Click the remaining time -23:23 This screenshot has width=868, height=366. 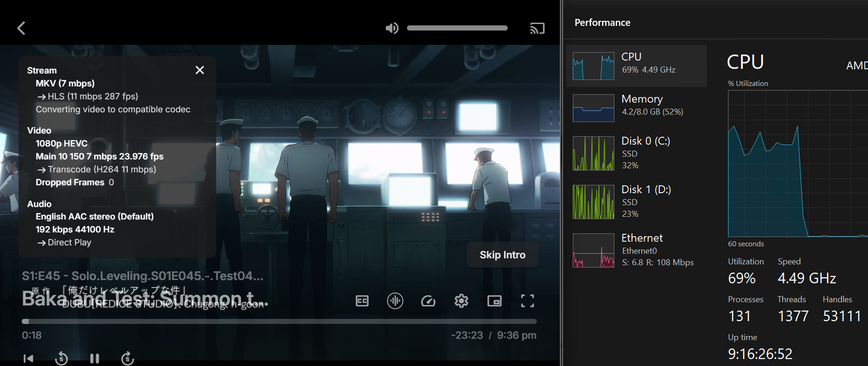tap(467, 335)
